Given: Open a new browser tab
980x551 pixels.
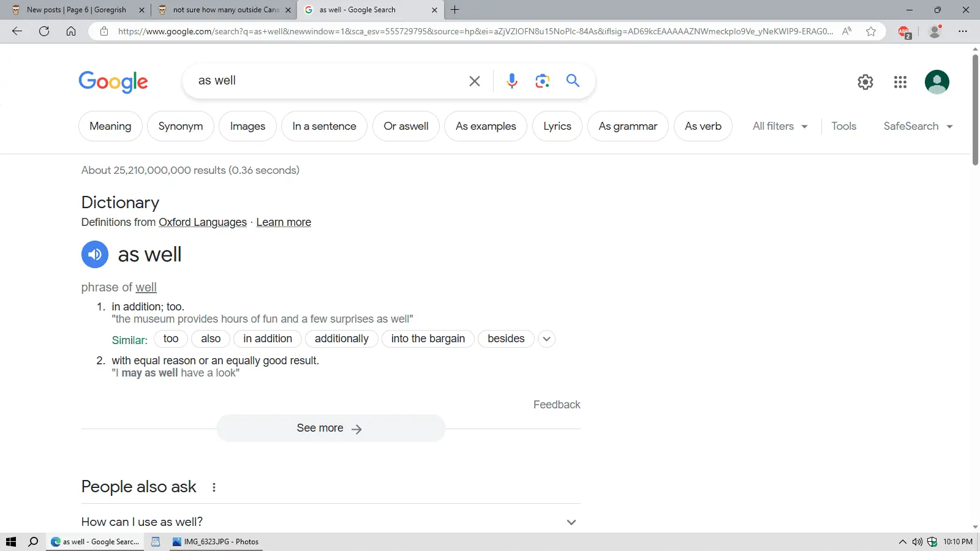Looking at the screenshot, I should tap(454, 10).
